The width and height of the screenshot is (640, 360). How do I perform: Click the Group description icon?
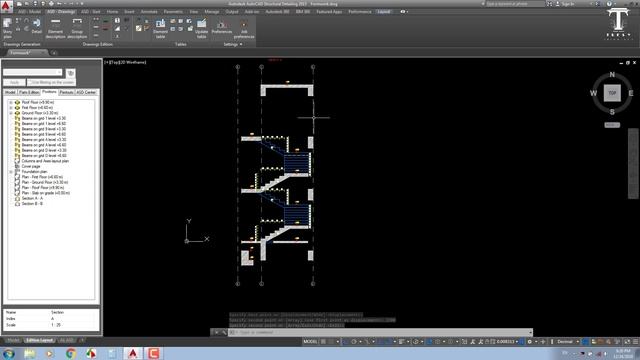click(77, 28)
